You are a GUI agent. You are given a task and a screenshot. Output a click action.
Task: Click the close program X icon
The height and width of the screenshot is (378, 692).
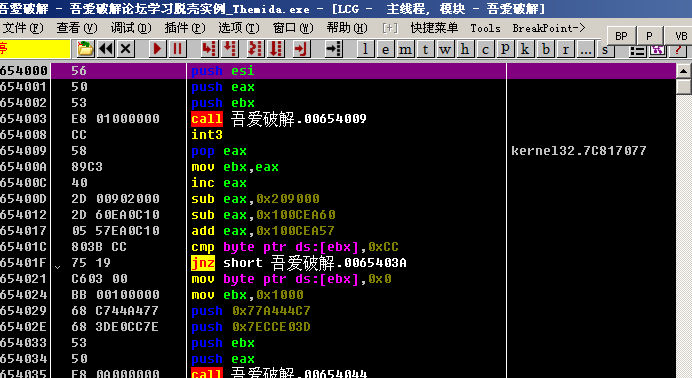(x=125, y=49)
